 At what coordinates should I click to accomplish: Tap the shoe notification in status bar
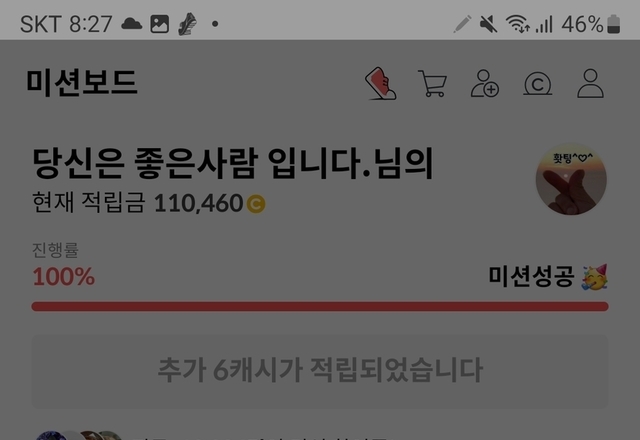point(187,24)
